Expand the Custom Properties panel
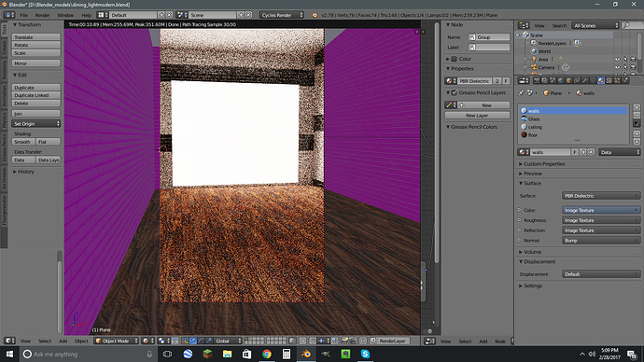This screenshot has width=644, height=362. 544,164
